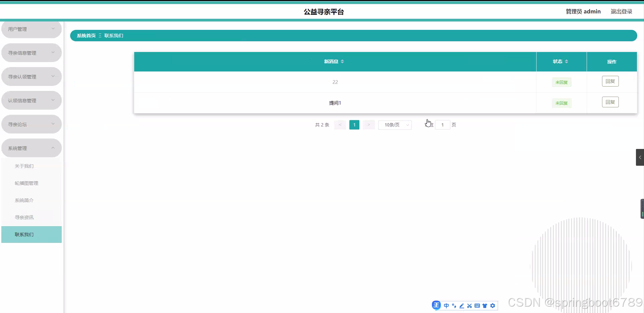Click the 联系我们 breadcrumb text
Image resolution: width=644 pixels, height=313 pixels.
click(x=114, y=36)
